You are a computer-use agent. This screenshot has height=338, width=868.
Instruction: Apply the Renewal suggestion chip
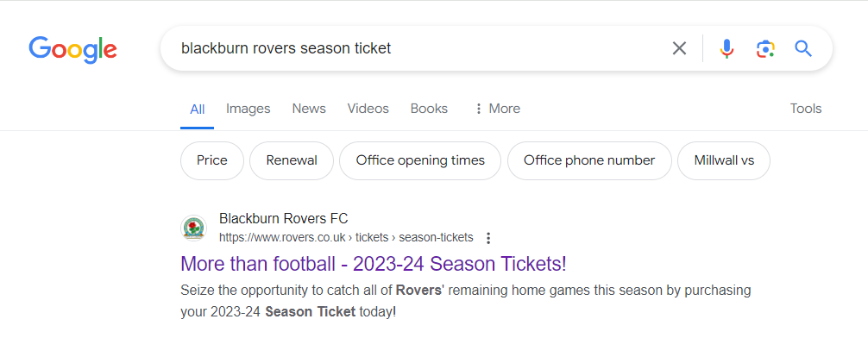tap(292, 160)
